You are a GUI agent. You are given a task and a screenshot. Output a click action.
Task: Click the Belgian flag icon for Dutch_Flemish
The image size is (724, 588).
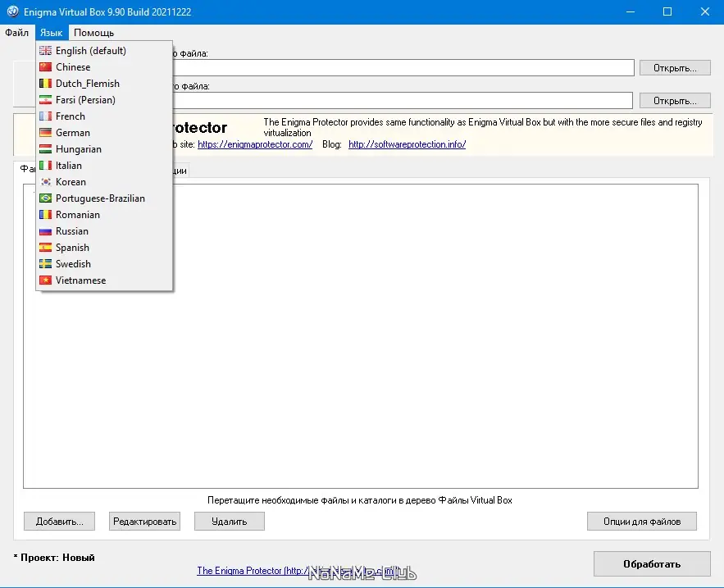[x=45, y=84]
